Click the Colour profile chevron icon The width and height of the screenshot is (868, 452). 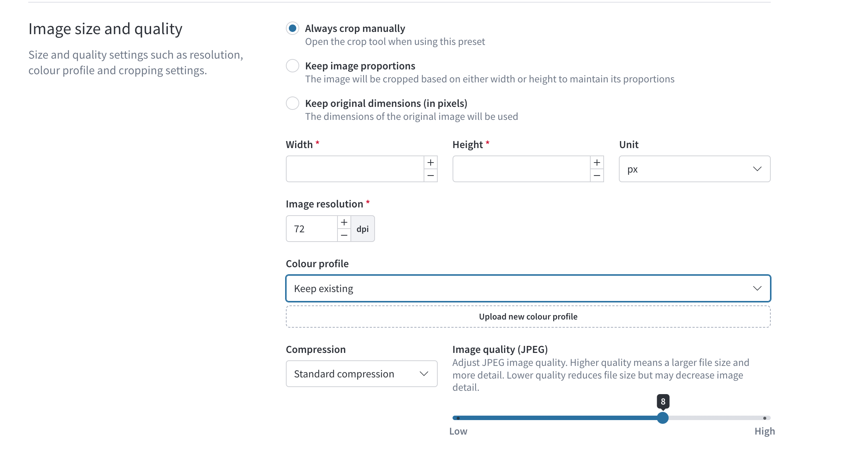pyautogui.click(x=757, y=288)
